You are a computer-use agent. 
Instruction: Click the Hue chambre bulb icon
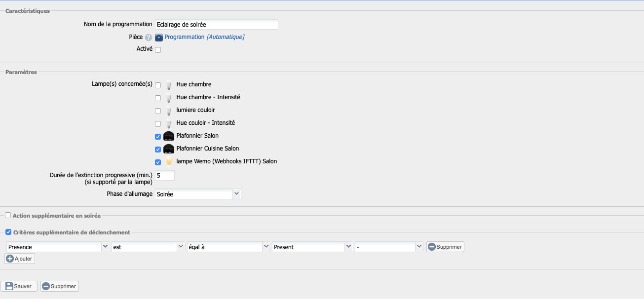pyautogui.click(x=169, y=85)
